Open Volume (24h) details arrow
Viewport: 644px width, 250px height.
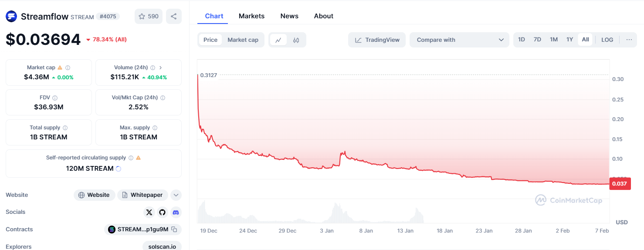tap(160, 68)
